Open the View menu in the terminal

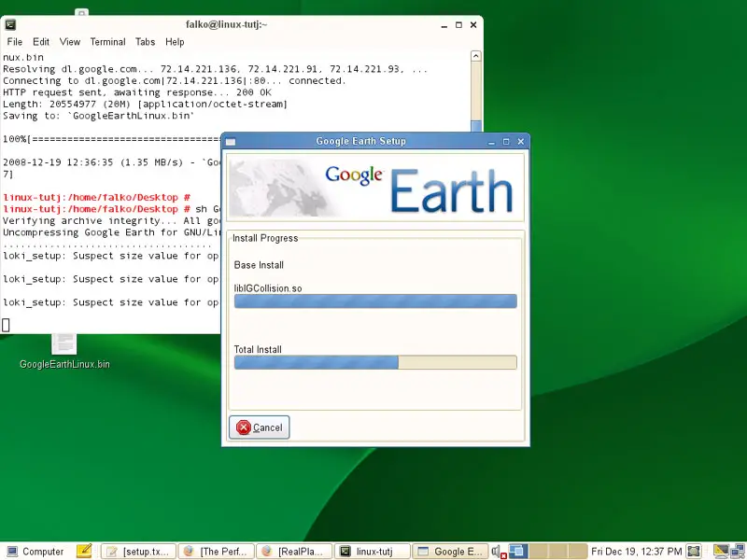tap(69, 42)
